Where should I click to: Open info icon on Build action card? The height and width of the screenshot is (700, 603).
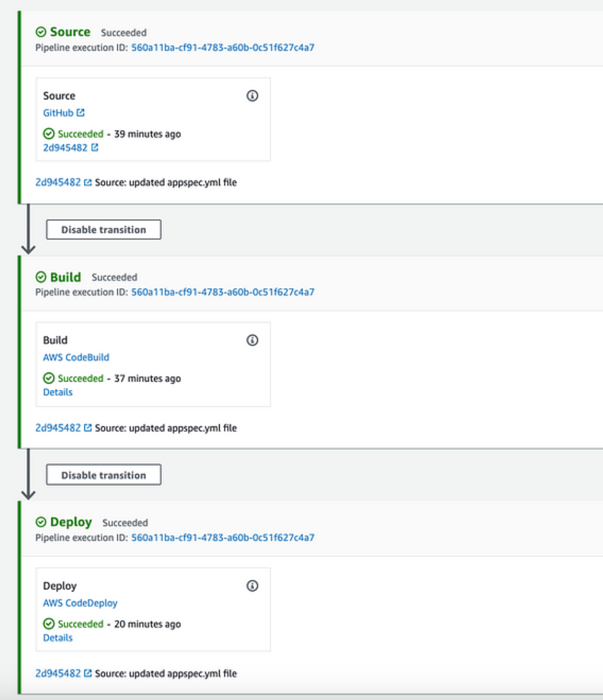click(252, 340)
